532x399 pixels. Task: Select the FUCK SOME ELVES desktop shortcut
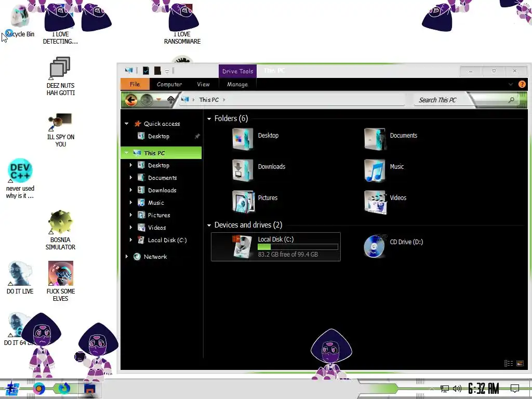coord(60,281)
